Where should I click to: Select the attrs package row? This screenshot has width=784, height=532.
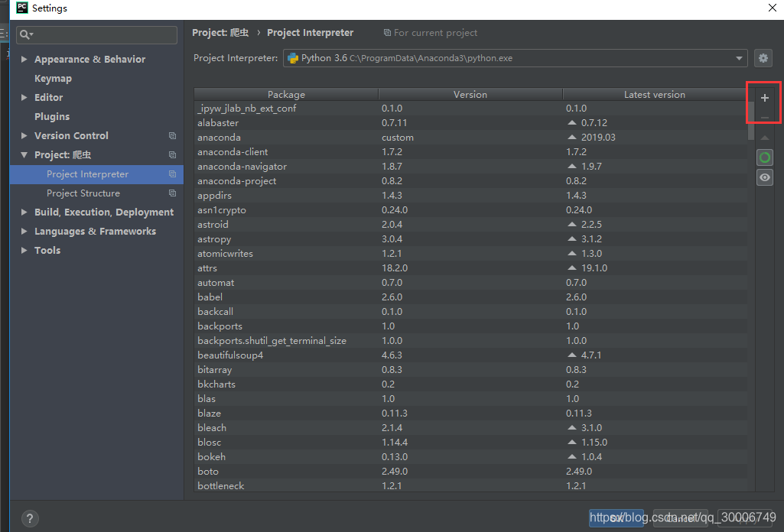click(470, 268)
